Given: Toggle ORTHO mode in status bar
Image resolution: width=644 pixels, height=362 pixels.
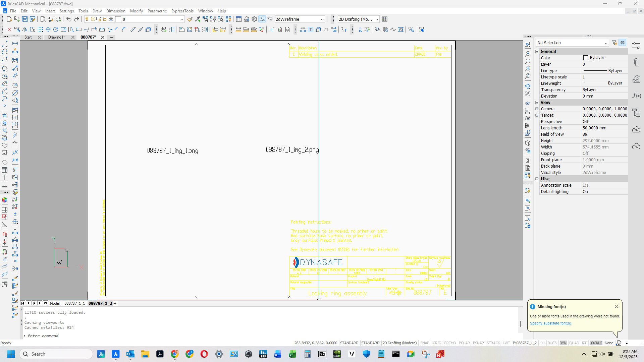Looking at the screenshot, I should (x=450, y=343).
